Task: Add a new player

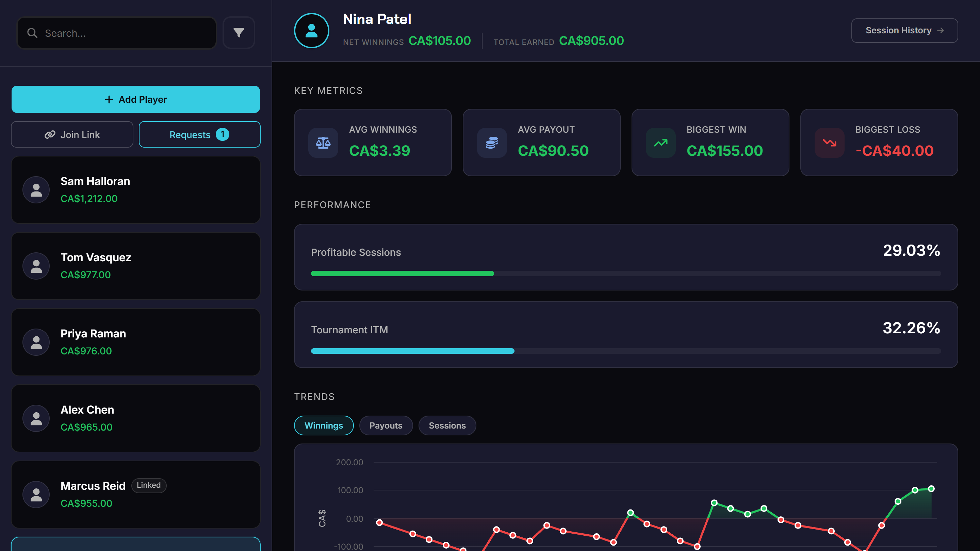Action: [x=136, y=99]
